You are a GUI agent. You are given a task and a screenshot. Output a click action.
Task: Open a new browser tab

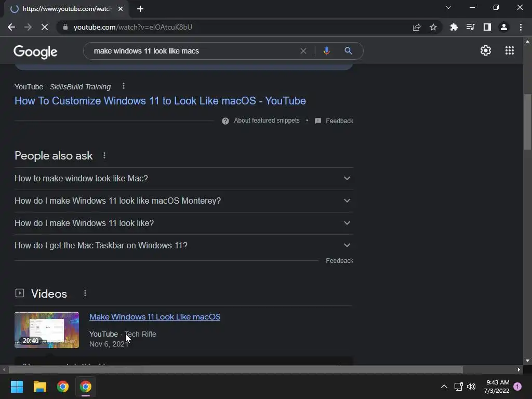[140, 9]
